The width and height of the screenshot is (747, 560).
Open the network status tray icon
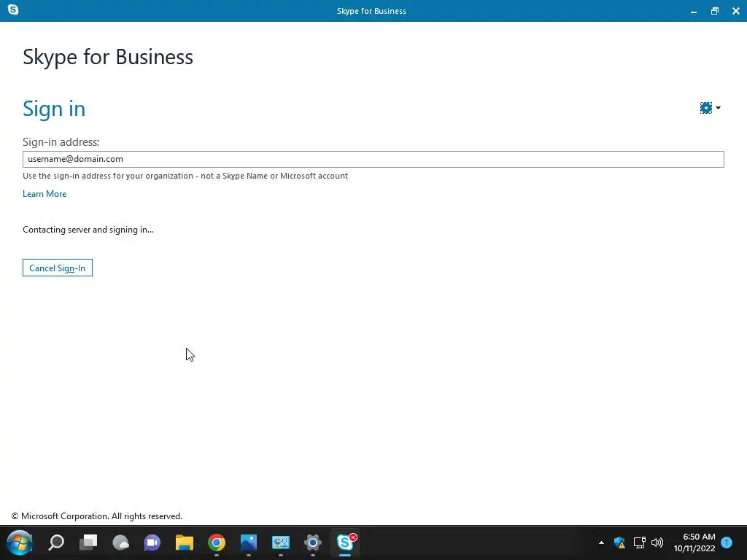click(x=639, y=542)
